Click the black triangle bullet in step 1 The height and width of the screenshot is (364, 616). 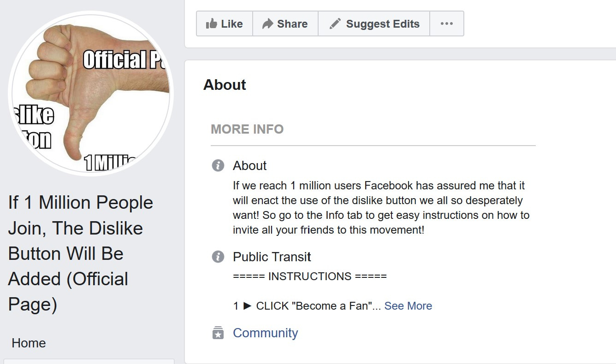(x=248, y=306)
